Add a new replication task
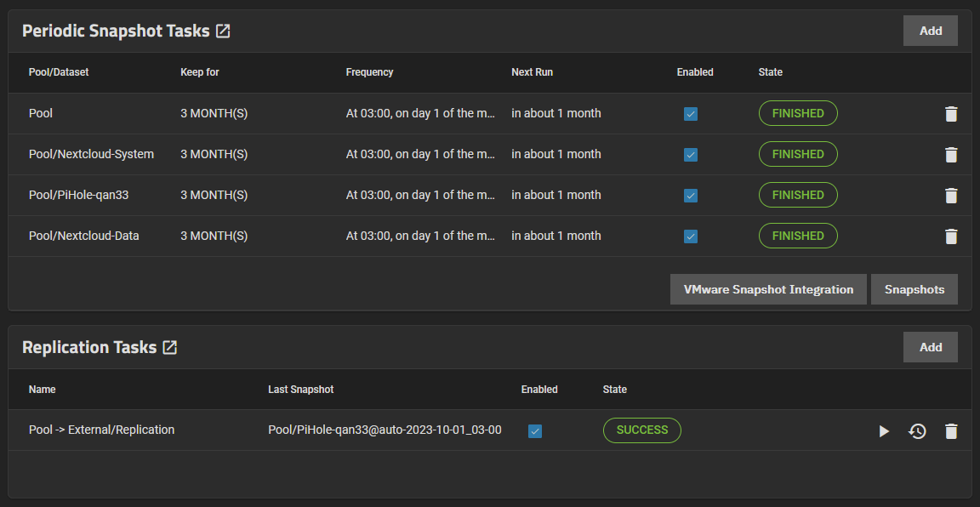 point(930,347)
